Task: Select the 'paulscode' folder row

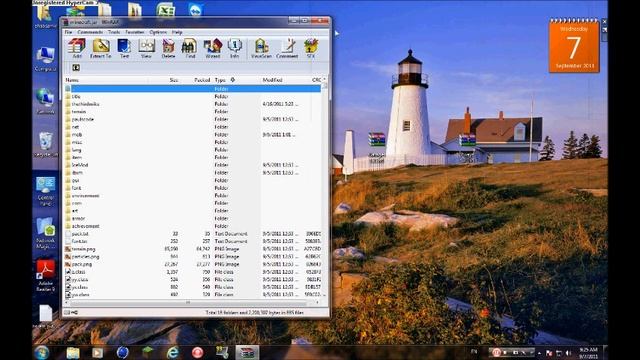Action: [193, 119]
